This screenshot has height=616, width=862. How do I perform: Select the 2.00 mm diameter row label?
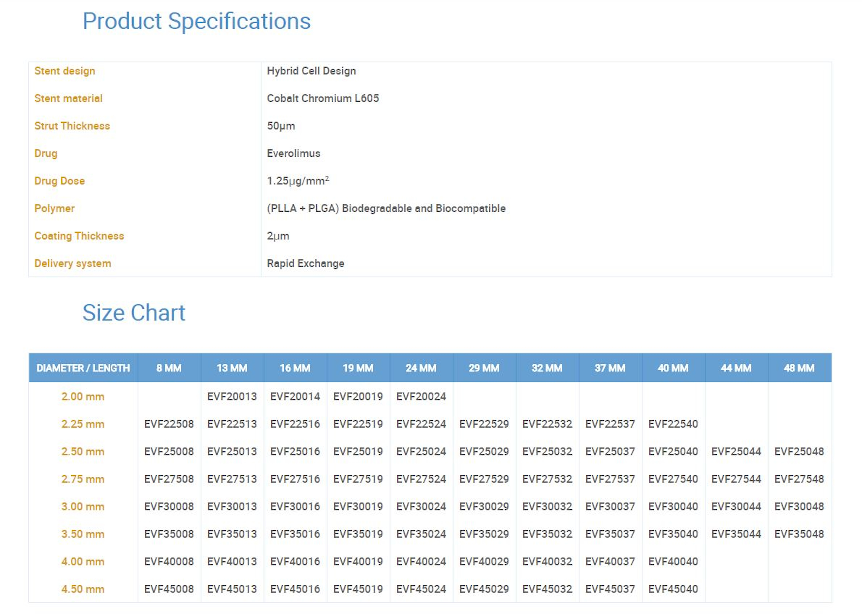83,396
